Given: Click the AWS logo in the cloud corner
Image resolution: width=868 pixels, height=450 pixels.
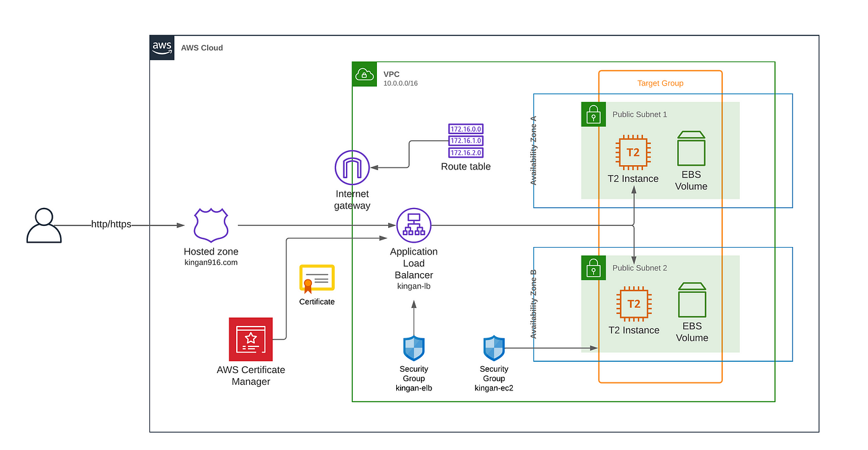Looking at the screenshot, I should tap(162, 48).
